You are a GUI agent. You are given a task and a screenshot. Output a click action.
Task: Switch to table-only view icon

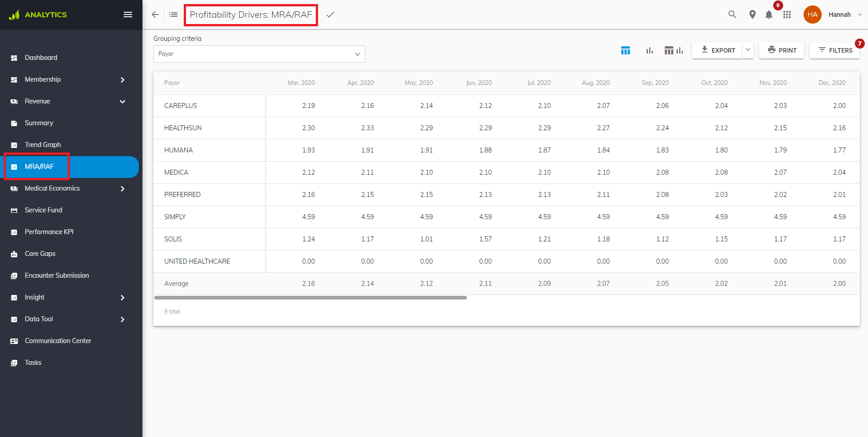click(625, 50)
